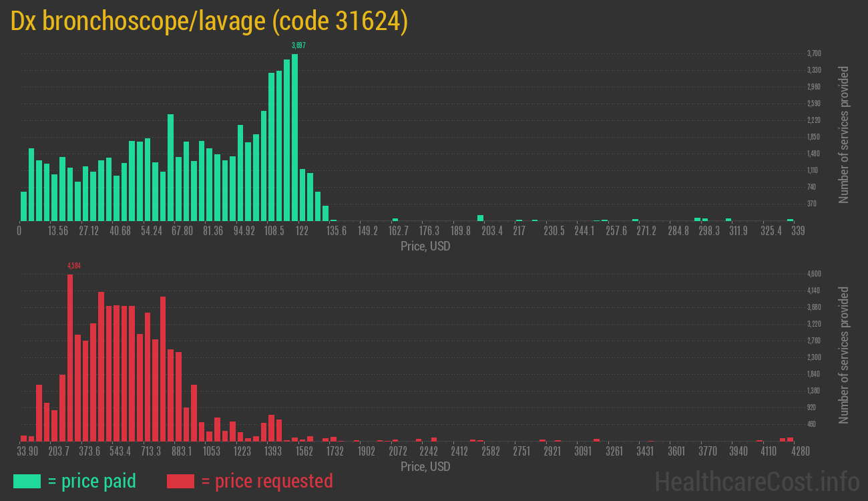Click the HealthcareCost.info watermark link
Image resolution: width=868 pixels, height=501 pixels.
(756, 481)
